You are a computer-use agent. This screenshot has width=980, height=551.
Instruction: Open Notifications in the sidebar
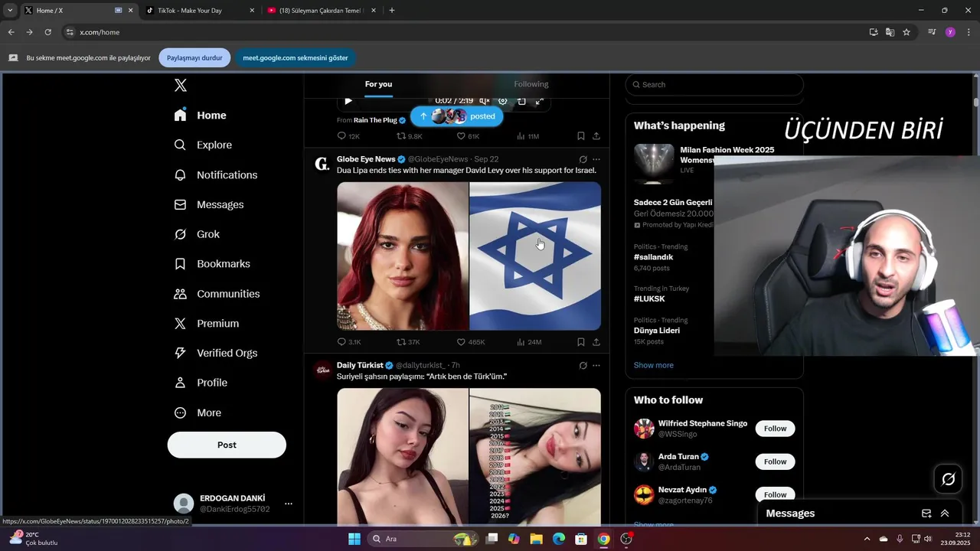click(x=216, y=174)
